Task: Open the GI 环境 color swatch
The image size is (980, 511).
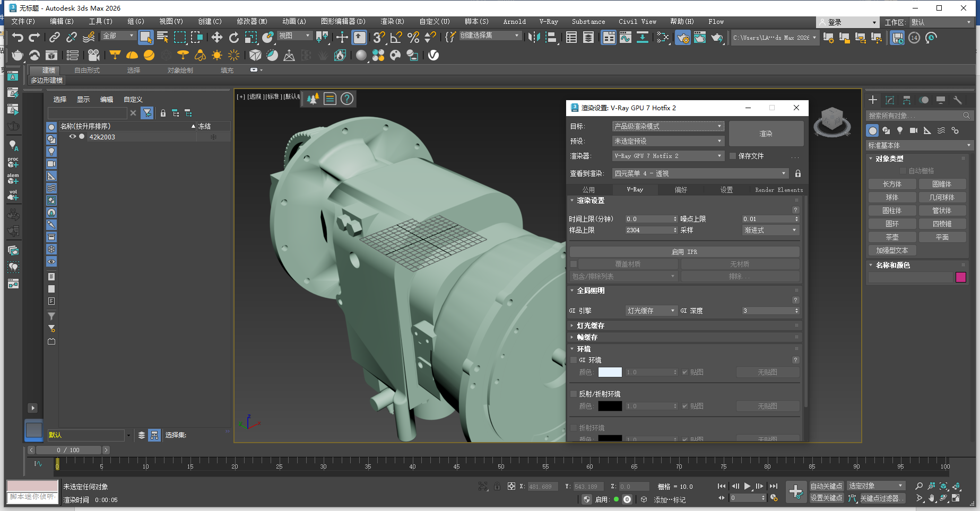Action: [x=610, y=372]
